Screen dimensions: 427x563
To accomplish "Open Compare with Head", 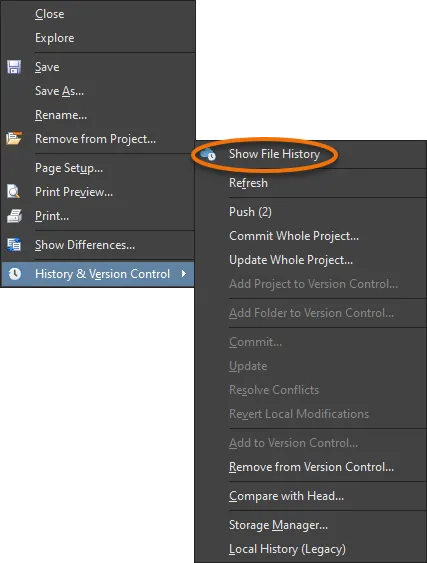I will point(286,496).
